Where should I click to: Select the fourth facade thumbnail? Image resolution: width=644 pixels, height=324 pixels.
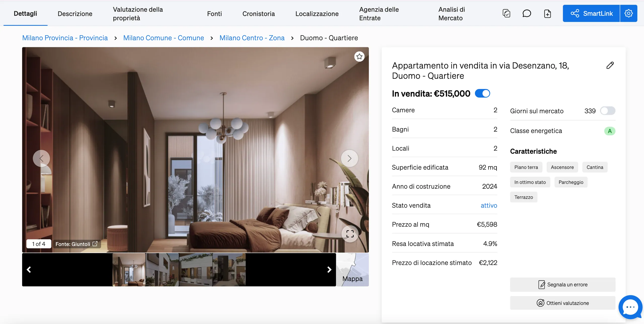(x=229, y=270)
